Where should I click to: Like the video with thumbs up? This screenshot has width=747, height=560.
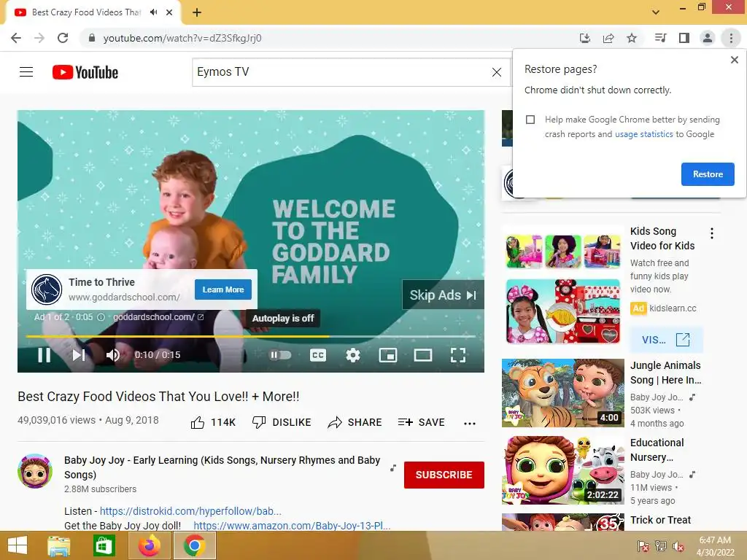(213, 422)
